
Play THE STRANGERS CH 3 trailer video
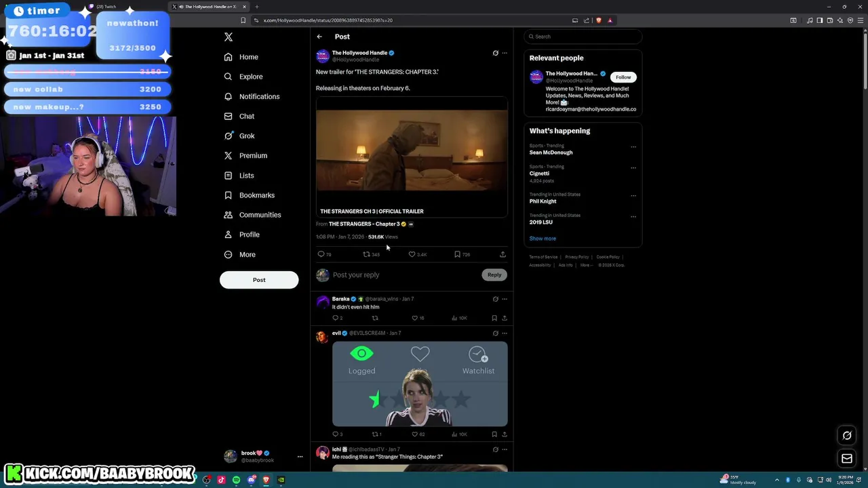412,150
